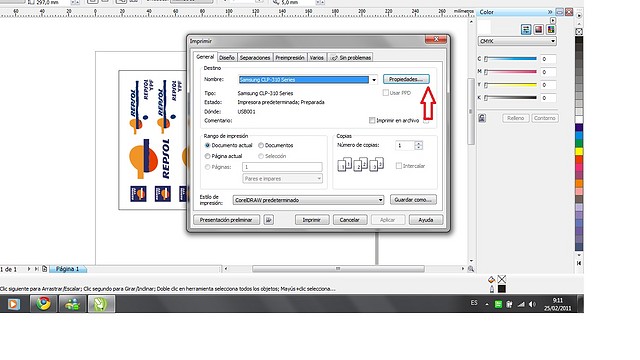Click the Guardar como button
The image size is (640, 360).
tap(413, 200)
